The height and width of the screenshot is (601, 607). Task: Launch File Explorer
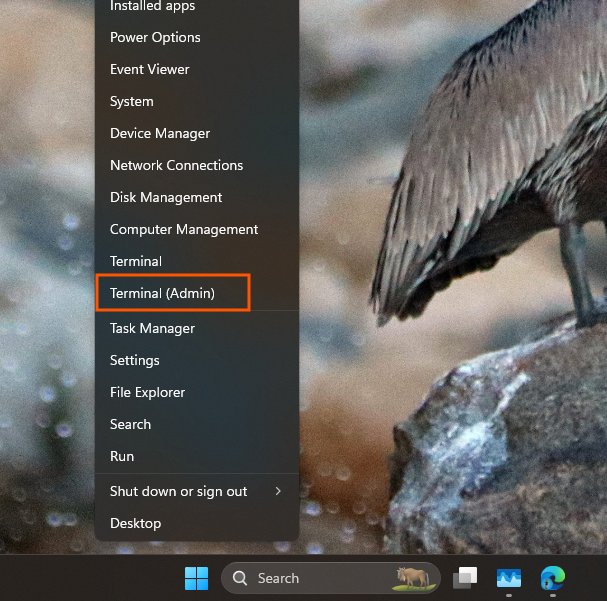click(x=197, y=392)
